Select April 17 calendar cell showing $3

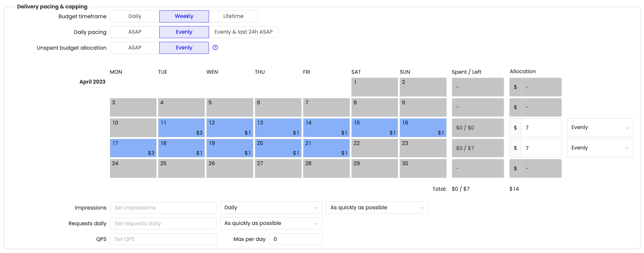click(x=133, y=148)
